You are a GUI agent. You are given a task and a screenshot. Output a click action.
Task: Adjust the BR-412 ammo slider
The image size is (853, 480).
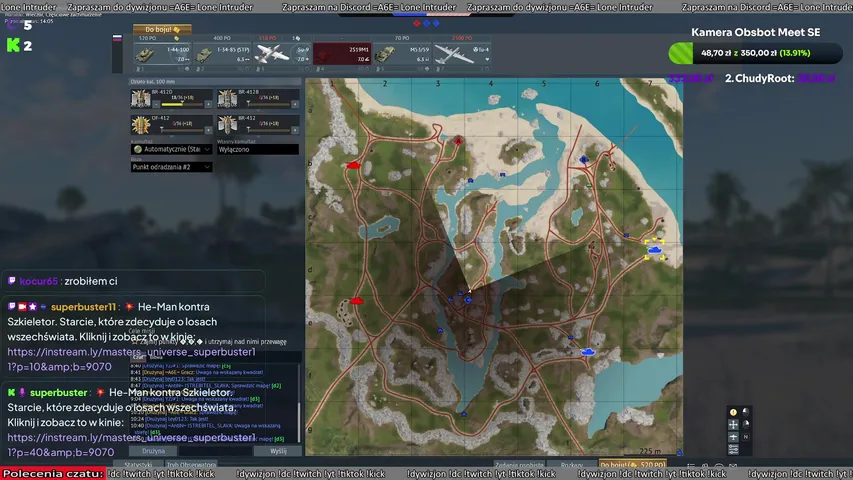269,130
